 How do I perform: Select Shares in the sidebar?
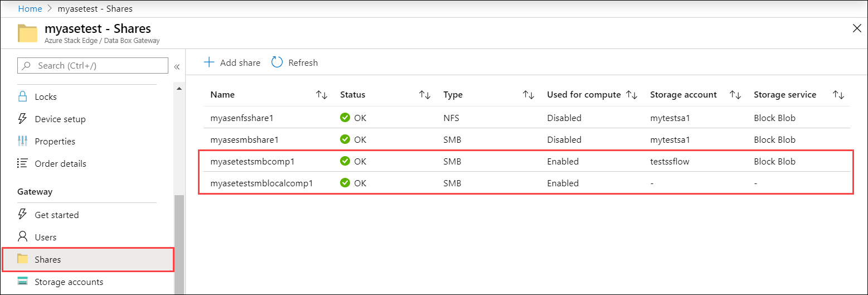[x=88, y=259]
